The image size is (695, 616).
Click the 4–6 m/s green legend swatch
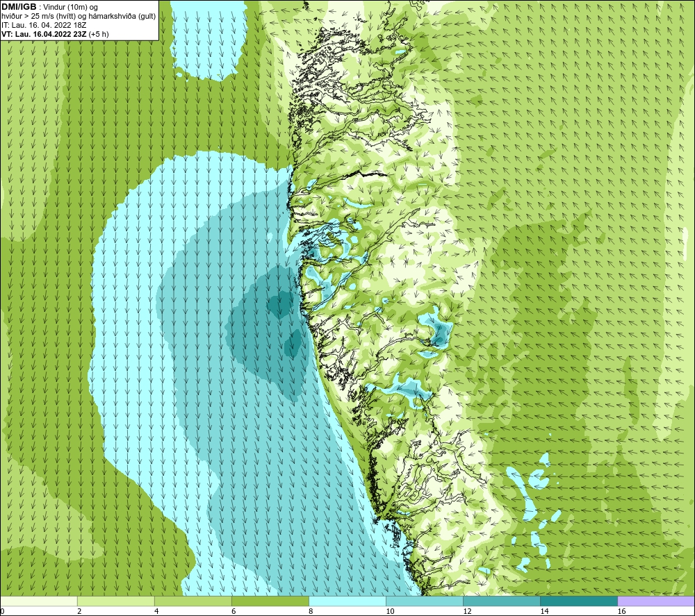(x=193, y=601)
